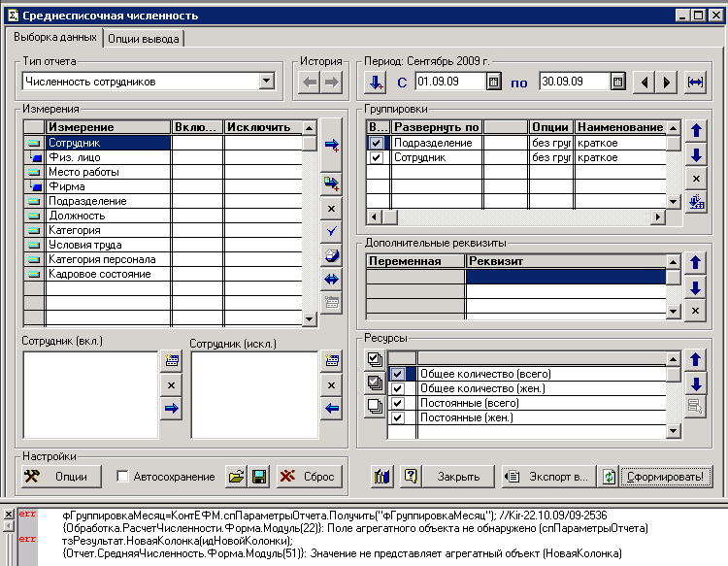Screen dimensions: 728x566
Task: Select Должность row in Измерения
Action: pos(162,216)
